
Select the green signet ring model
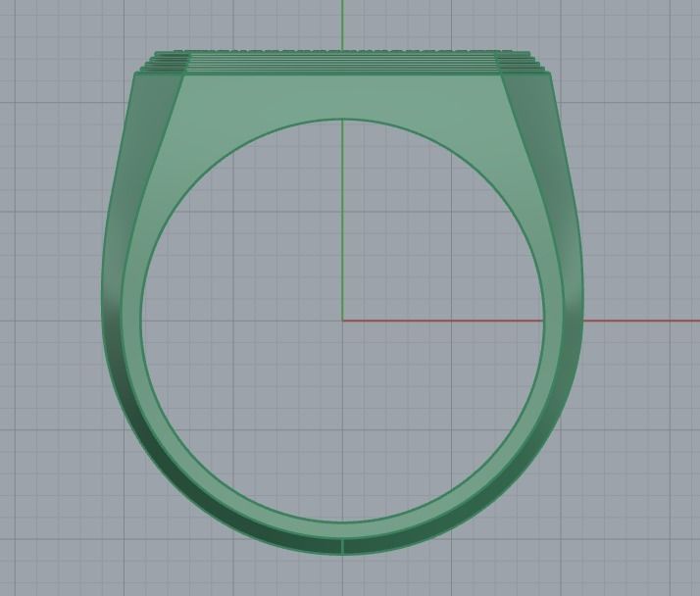(x=343, y=302)
